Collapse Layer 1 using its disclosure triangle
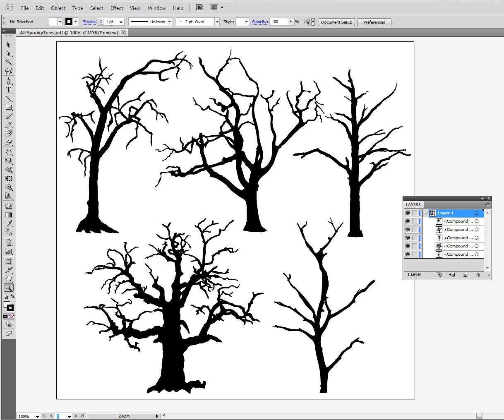 [x=426, y=213]
